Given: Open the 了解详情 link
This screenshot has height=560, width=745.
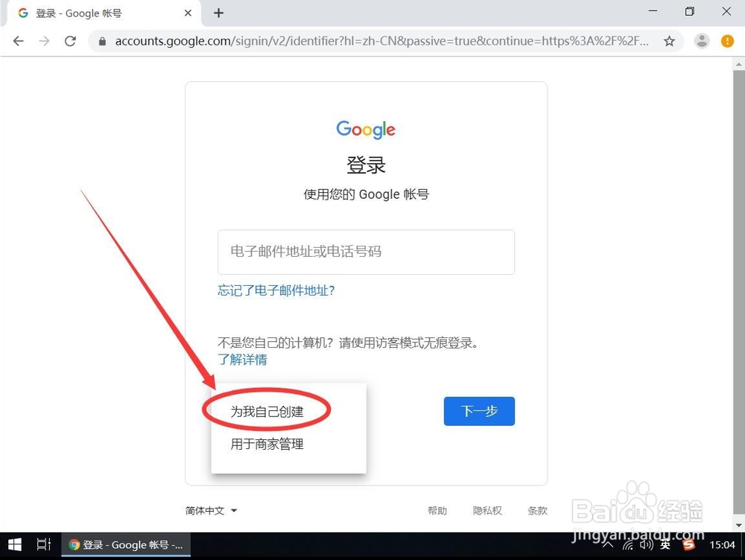Looking at the screenshot, I should coord(242,360).
